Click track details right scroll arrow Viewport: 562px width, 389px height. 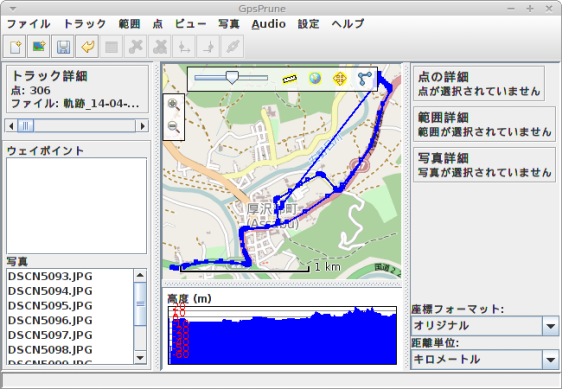coord(143,126)
